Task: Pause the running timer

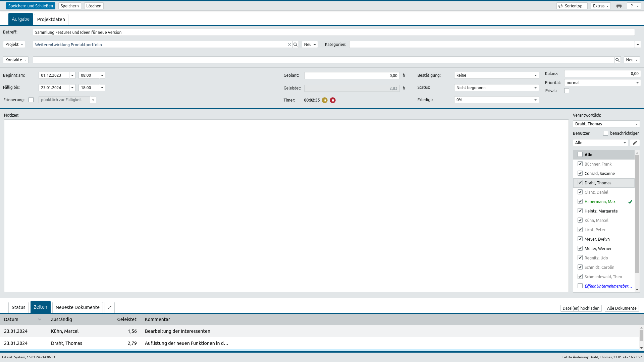Action: [325, 100]
